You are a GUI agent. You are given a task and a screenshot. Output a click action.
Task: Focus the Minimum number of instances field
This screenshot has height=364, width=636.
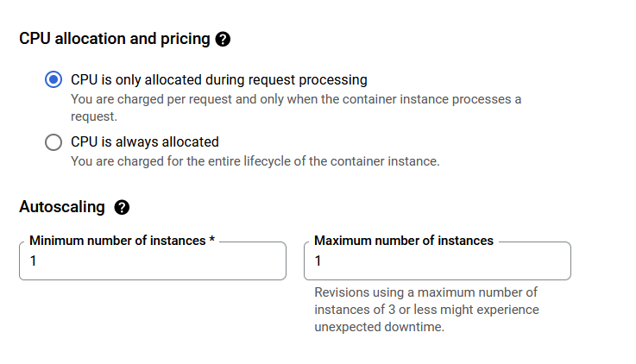coord(153,260)
